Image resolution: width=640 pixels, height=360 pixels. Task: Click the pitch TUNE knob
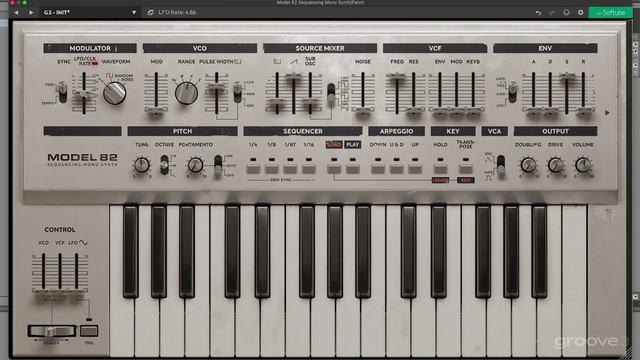click(x=141, y=165)
